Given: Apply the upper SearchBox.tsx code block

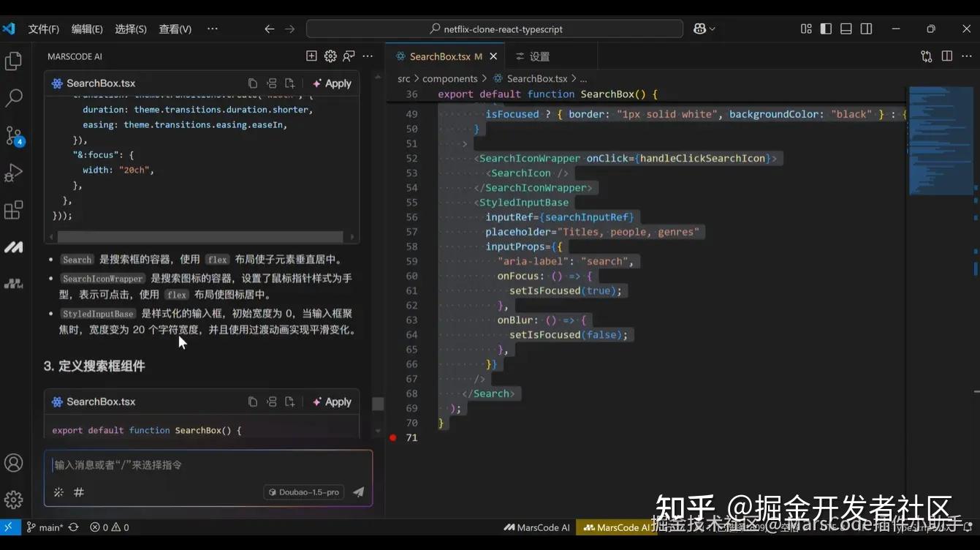Looking at the screenshot, I should [332, 83].
